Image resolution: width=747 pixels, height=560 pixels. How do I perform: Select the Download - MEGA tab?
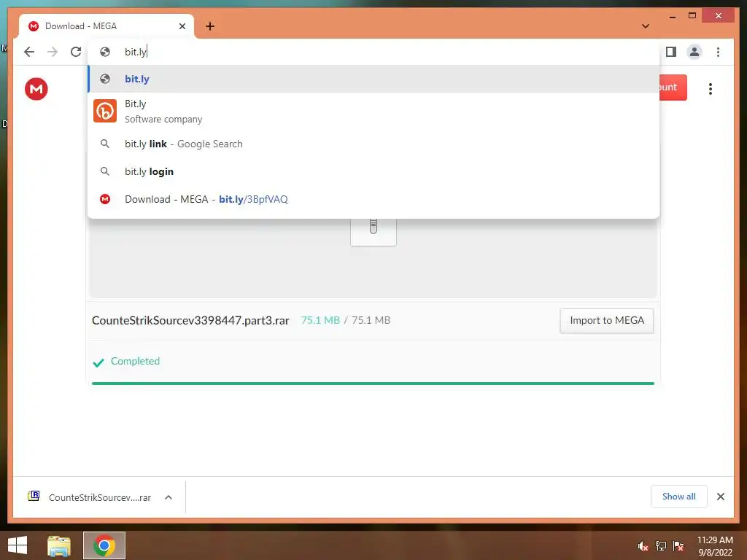pos(107,26)
